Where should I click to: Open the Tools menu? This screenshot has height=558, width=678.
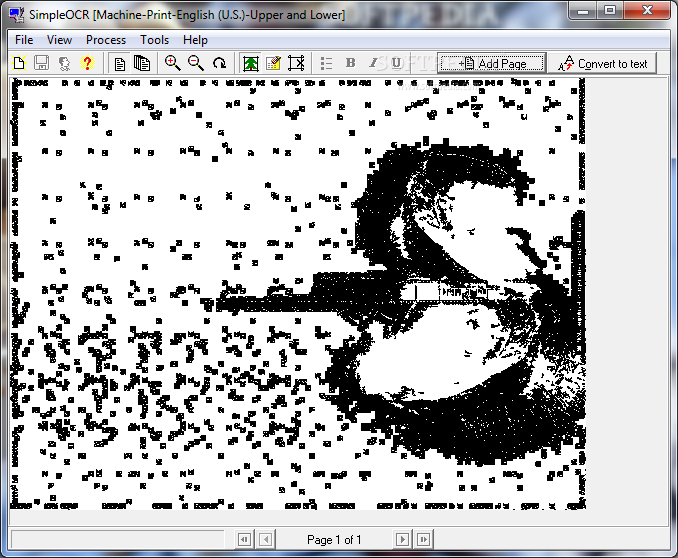tap(154, 40)
